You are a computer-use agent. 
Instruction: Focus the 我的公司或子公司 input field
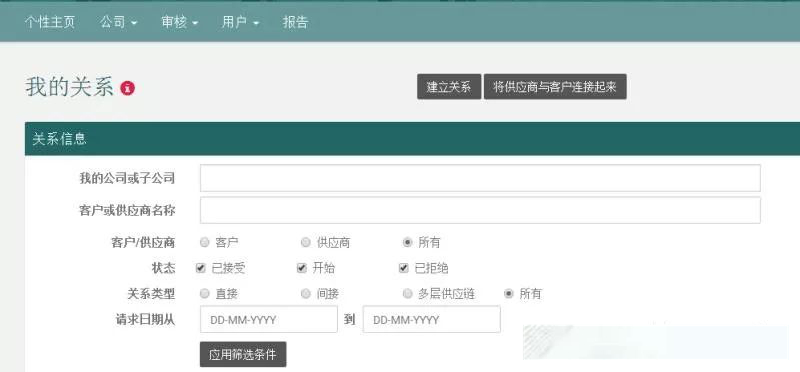point(480,178)
